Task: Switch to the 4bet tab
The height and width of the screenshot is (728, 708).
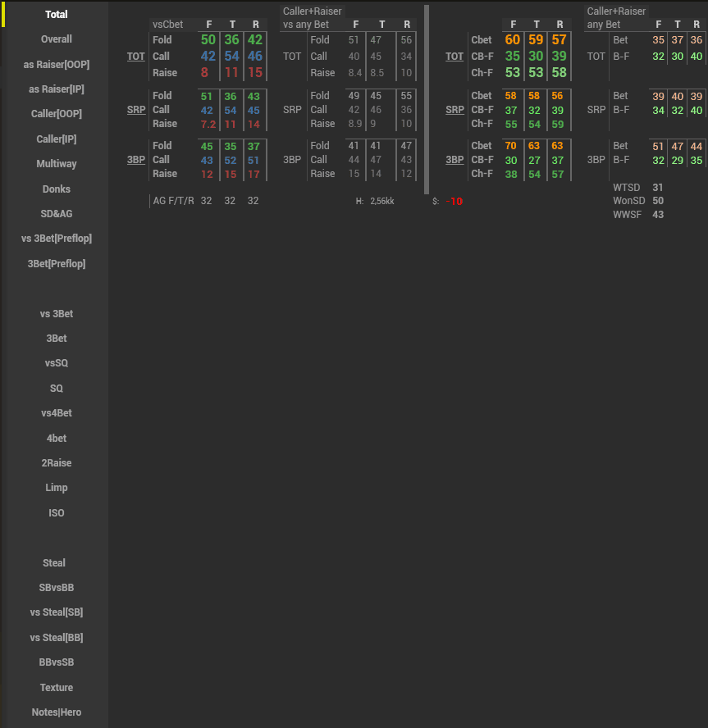Action: (x=56, y=439)
